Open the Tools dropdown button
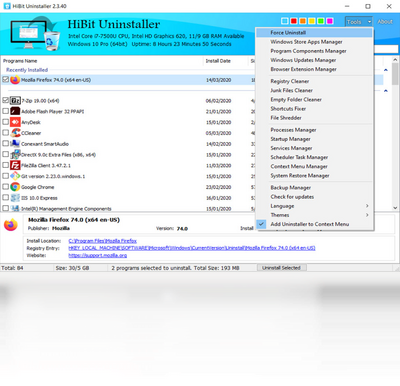Image resolution: width=400 pixels, height=386 pixels. (359, 22)
